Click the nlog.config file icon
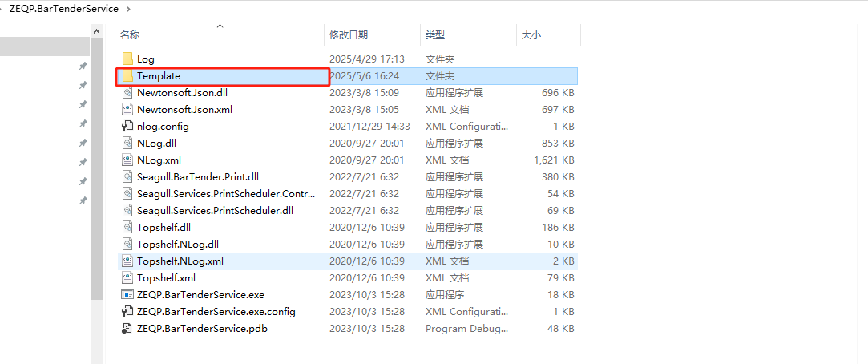 (127, 127)
